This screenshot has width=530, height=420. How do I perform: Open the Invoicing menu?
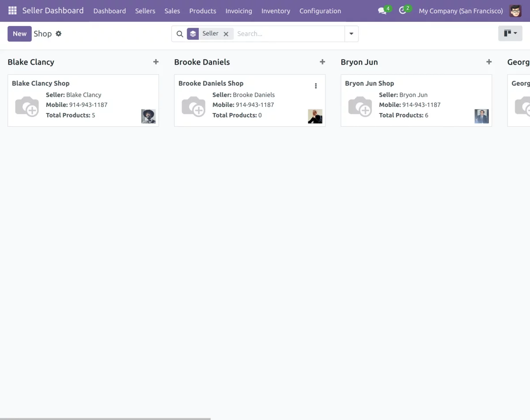(238, 11)
